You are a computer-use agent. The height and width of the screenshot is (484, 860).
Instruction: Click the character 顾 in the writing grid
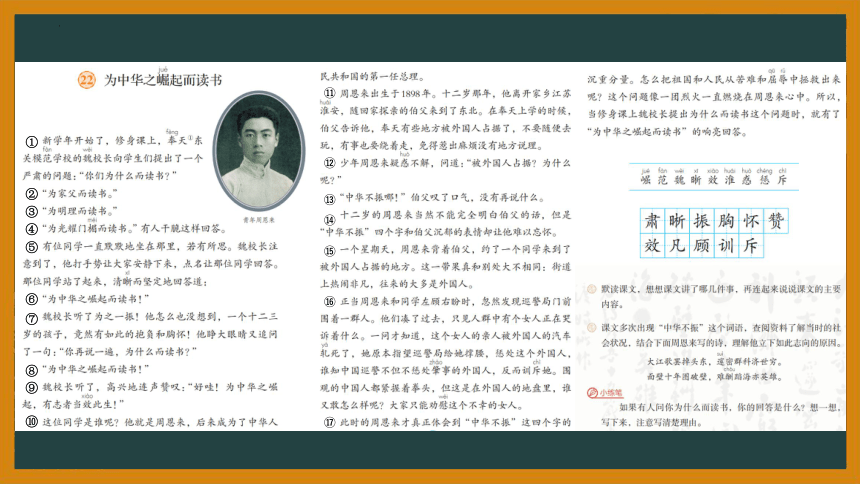701,245
